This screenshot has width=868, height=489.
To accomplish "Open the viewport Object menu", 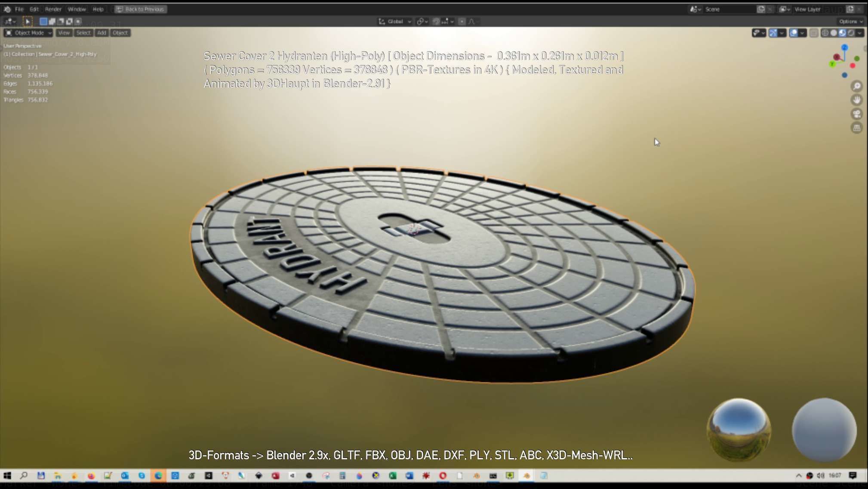I will tap(120, 33).
